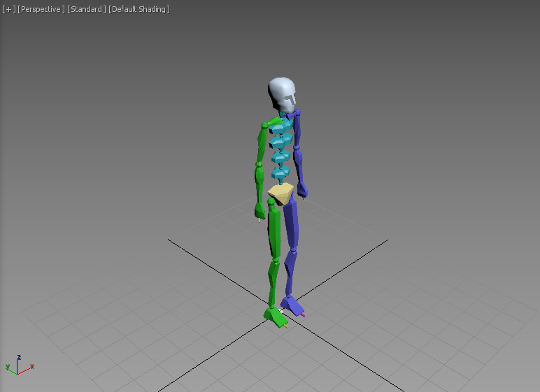
Task: Select the biped's gray head
Action: [282, 94]
